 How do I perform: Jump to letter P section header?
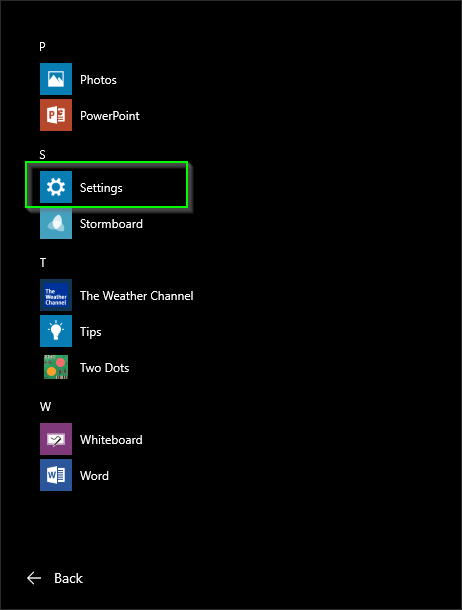pos(42,47)
